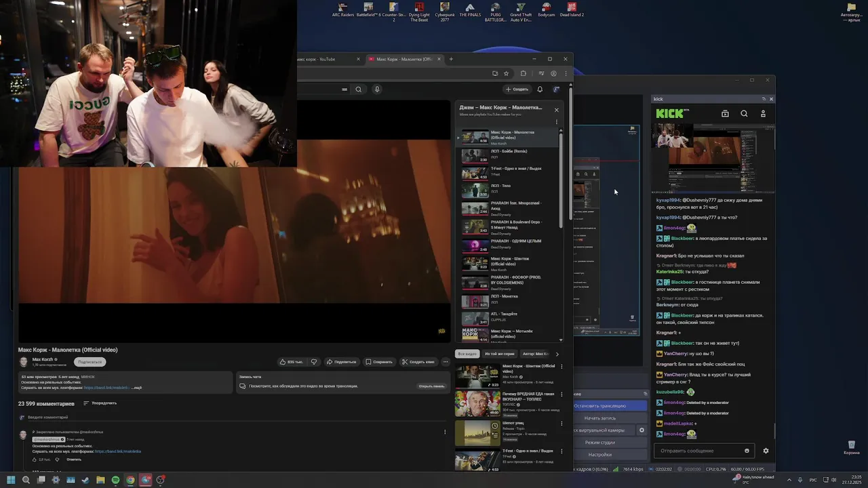Expand description with ...ещё

[x=136, y=388]
